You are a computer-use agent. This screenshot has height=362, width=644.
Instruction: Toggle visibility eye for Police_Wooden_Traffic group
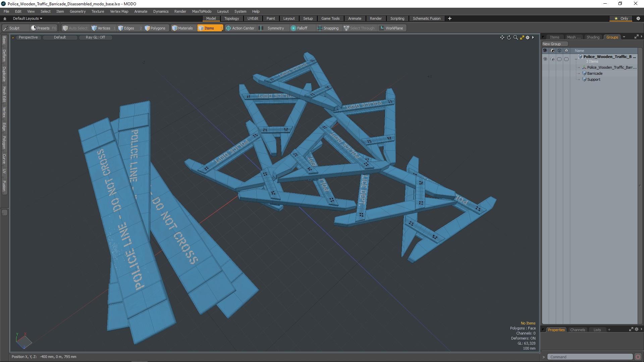point(545,59)
